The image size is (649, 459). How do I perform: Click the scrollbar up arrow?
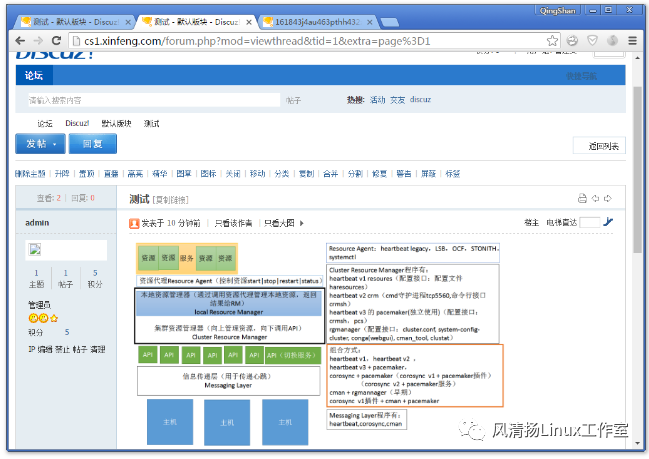coord(637,58)
